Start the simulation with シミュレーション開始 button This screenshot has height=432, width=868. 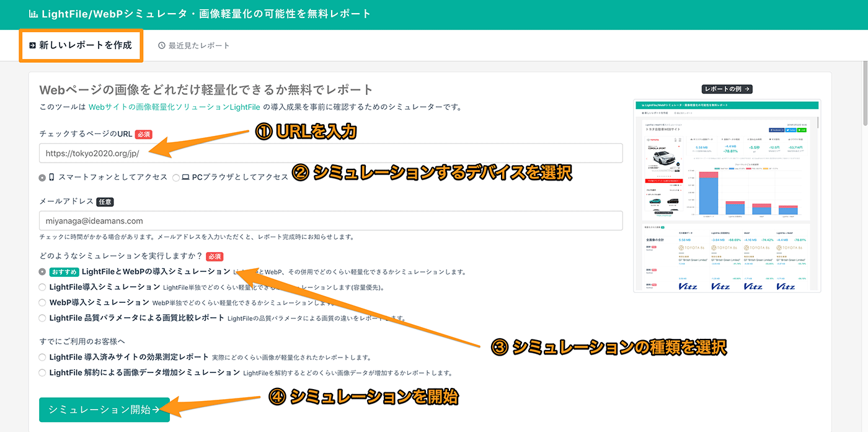pos(104,410)
